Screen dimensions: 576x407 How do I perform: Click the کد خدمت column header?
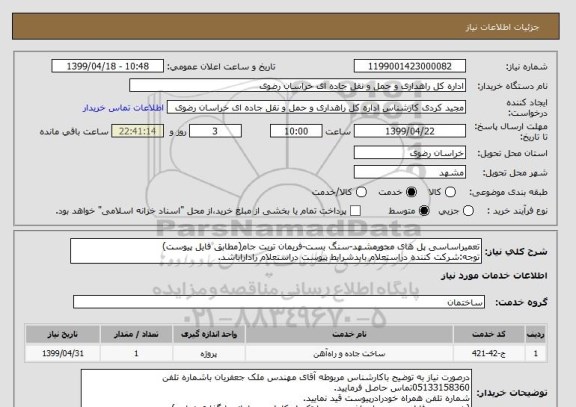[x=489, y=334]
